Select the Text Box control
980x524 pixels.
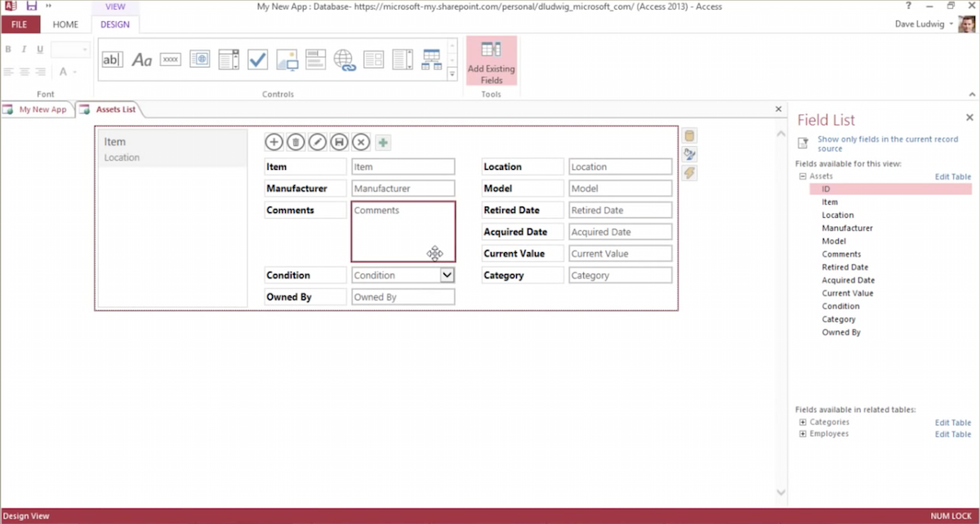tap(112, 59)
